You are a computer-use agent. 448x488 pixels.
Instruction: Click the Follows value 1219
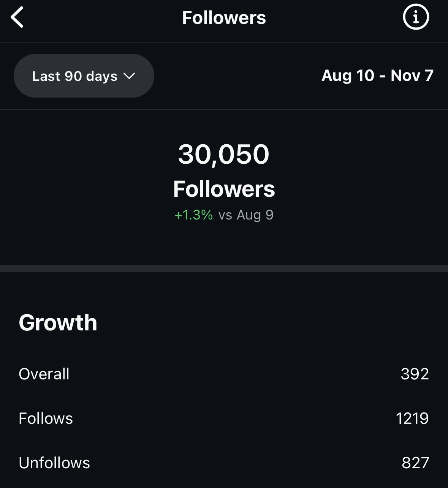click(x=412, y=419)
